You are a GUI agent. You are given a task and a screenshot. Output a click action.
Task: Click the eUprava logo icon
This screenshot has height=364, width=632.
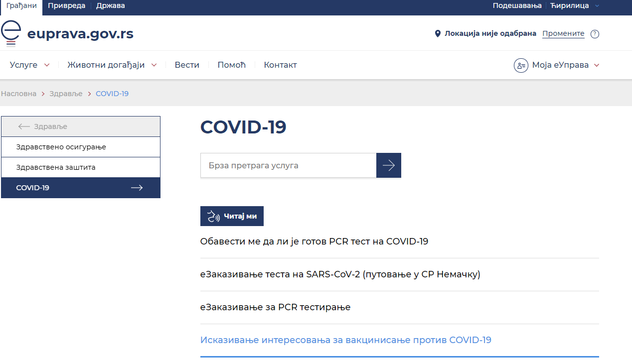(11, 34)
